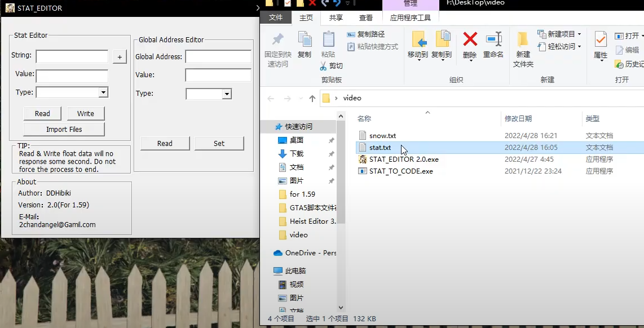Viewport: 644px width, 328px height.
Task: Click the Set button
Action: 219,143
